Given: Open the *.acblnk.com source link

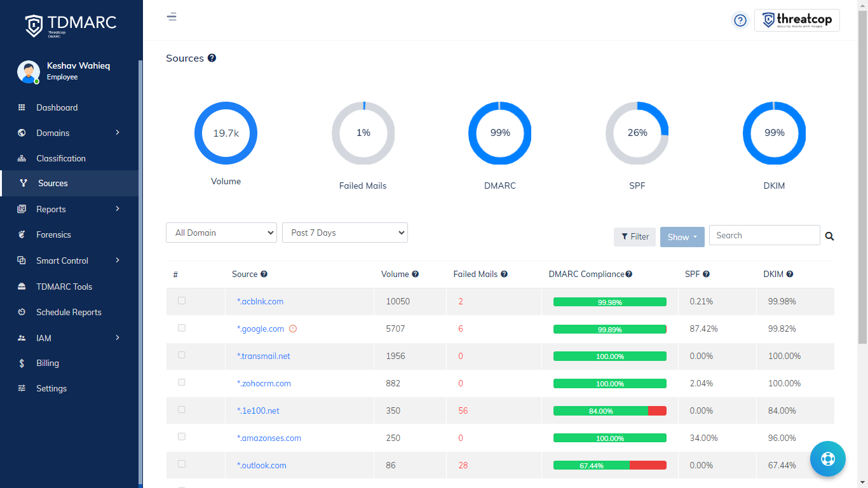Looking at the screenshot, I should click(x=260, y=302).
